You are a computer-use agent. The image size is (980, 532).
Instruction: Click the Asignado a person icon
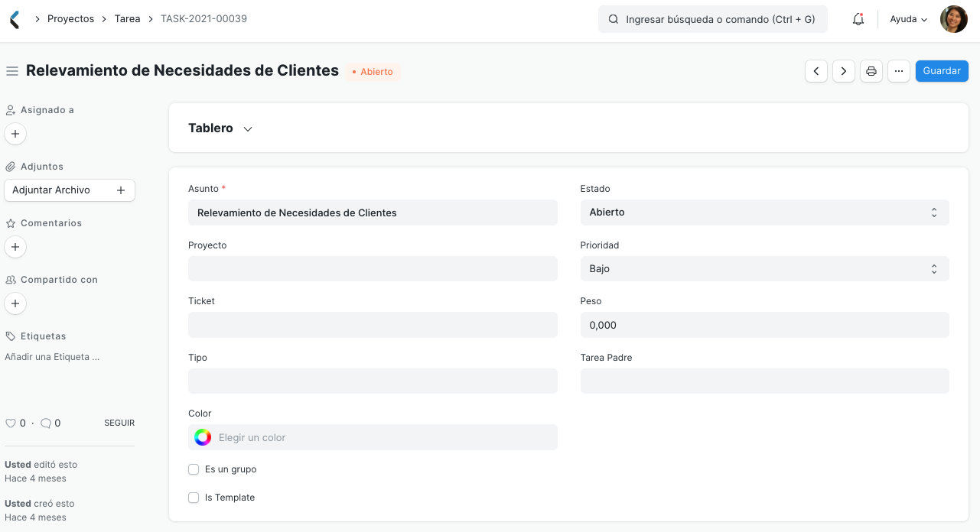point(11,110)
